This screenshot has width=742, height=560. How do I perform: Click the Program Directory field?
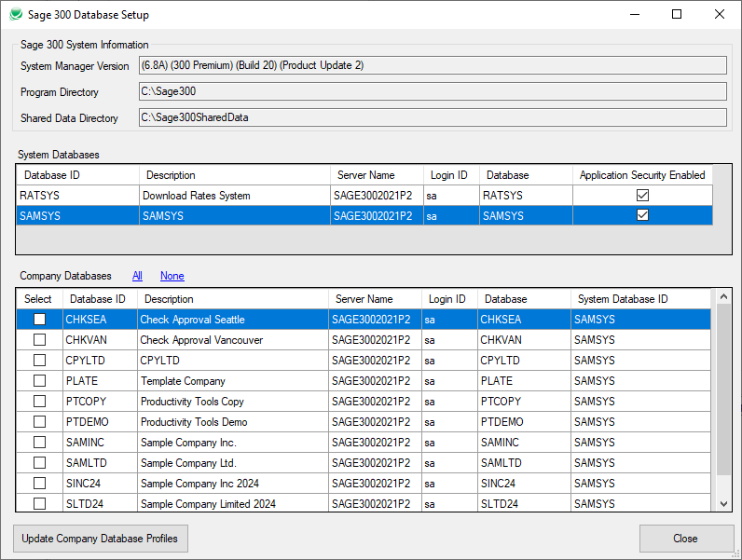coord(433,91)
